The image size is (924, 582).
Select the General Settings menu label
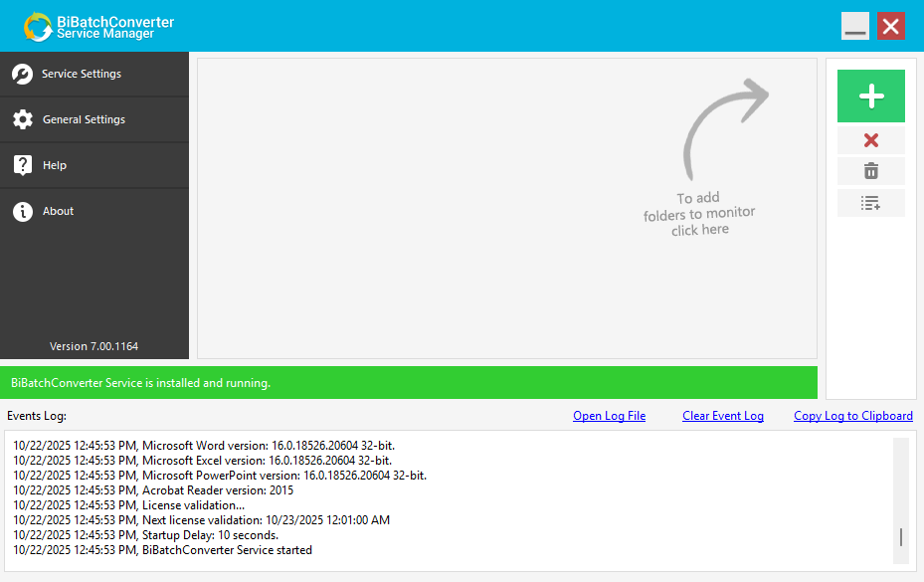tap(84, 119)
